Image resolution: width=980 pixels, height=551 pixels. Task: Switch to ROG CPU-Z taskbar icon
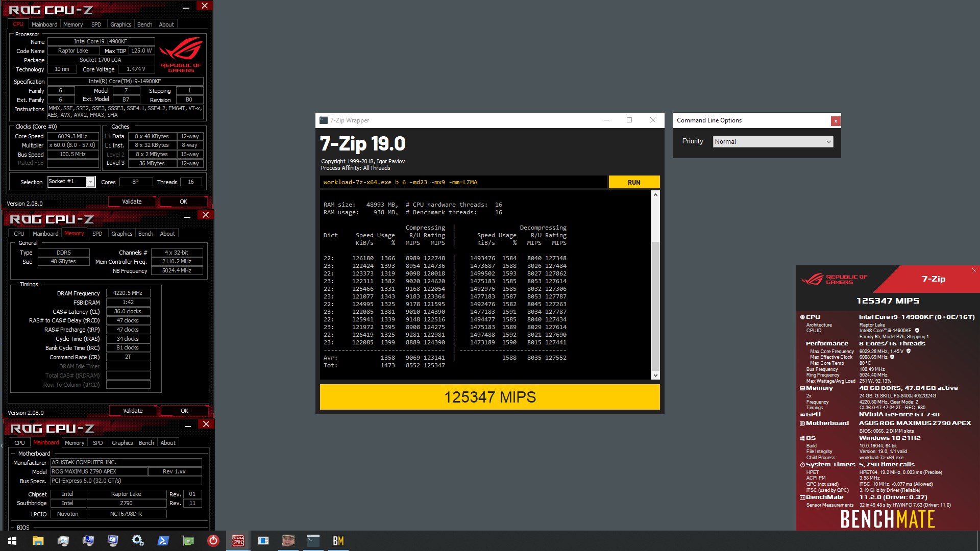(x=238, y=541)
